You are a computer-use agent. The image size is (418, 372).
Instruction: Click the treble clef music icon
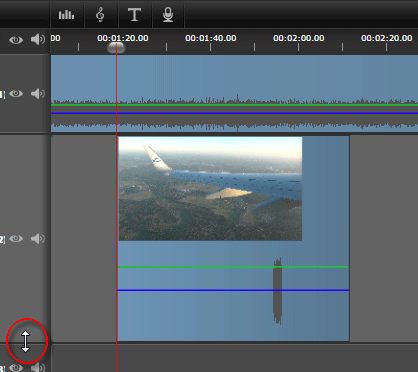tap(100, 15)
